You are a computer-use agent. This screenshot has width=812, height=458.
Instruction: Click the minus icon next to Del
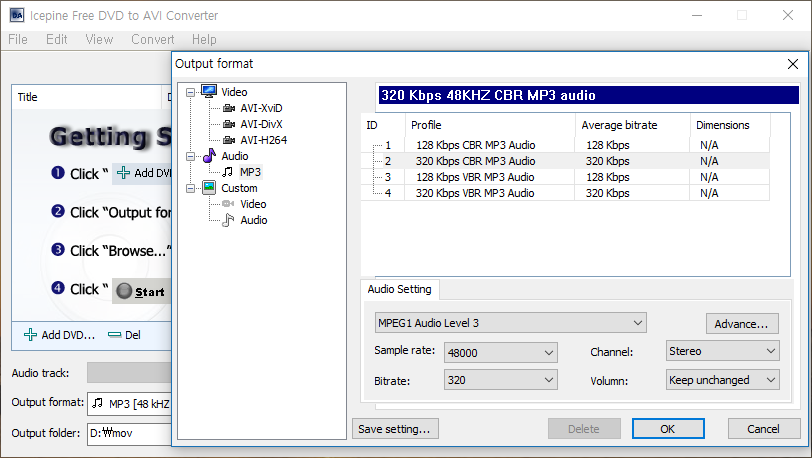(114, 335)
